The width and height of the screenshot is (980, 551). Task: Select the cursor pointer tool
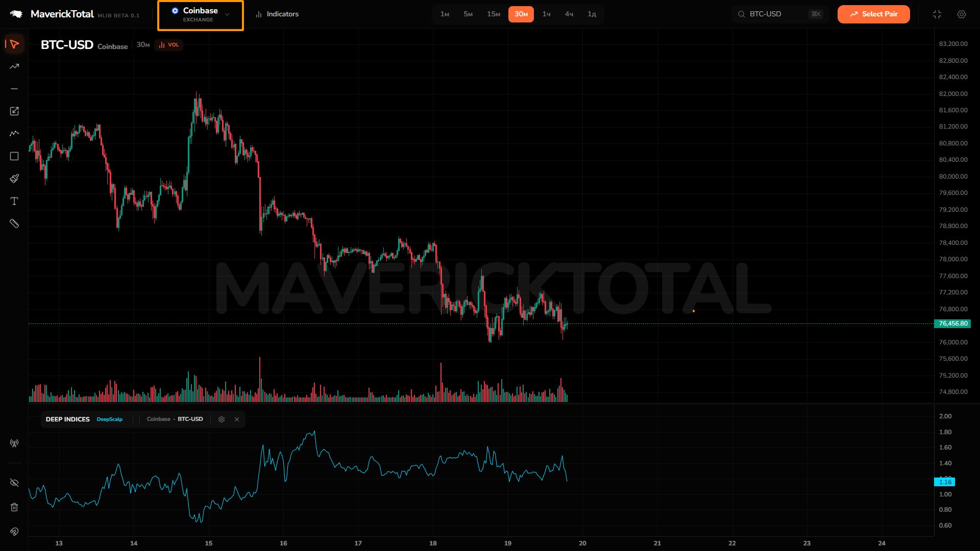[x=14, y=44]
